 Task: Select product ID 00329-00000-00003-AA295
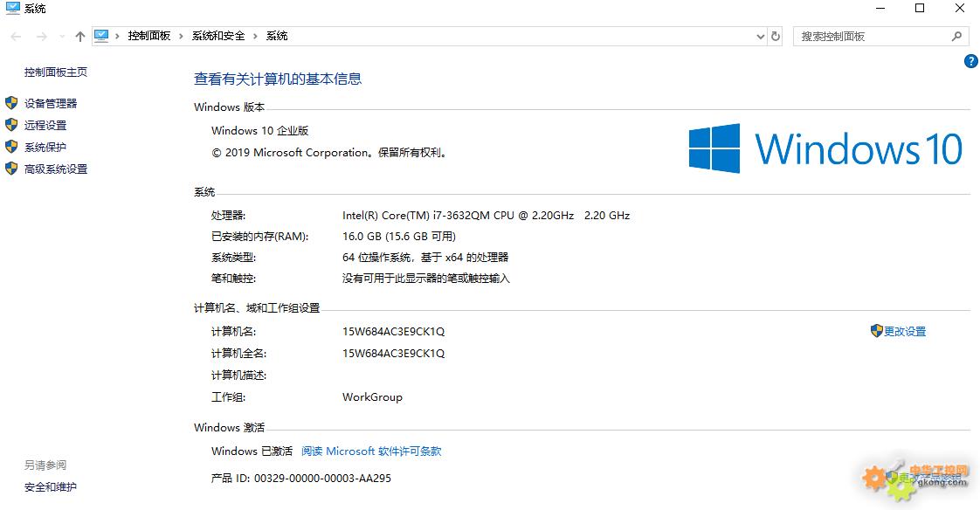click(x=322, y=479)
